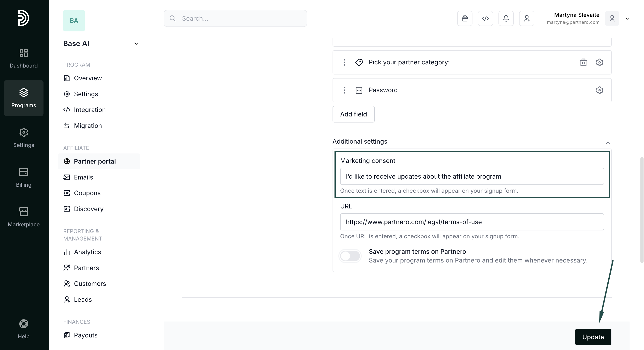The width and height of the screenshot is (644, 350).
Task: Click the add user icon in header
Action: [527, 18]
